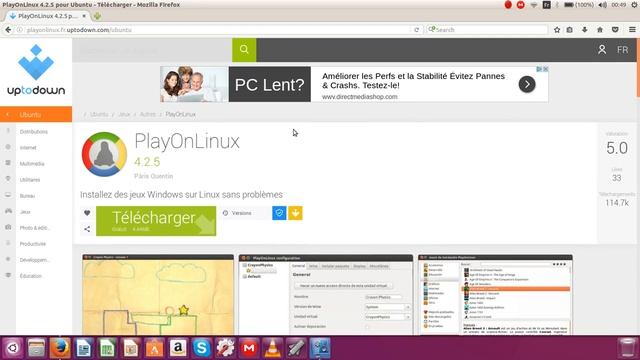Open Éducation category in sidebar
This screenshot has width=640, height=360.
31,276
